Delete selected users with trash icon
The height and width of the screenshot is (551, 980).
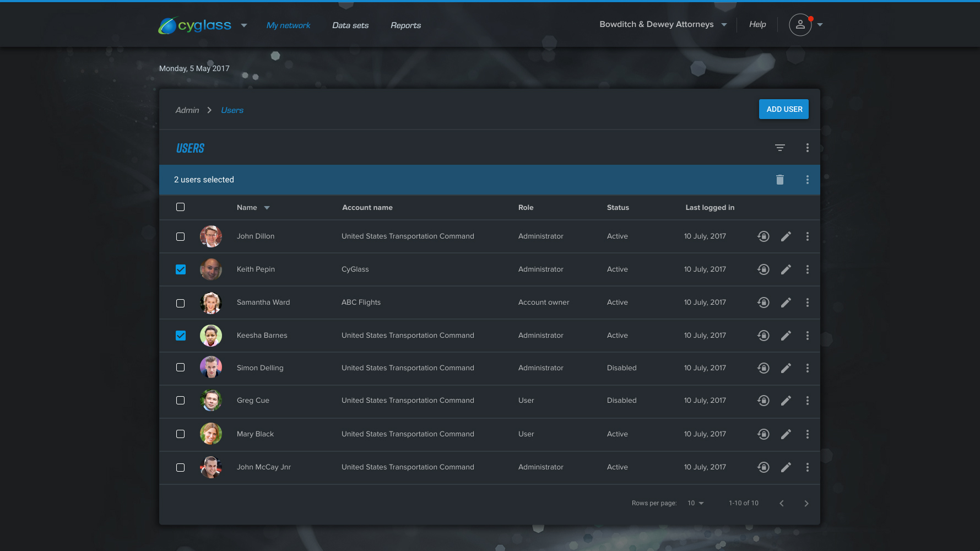779,180
